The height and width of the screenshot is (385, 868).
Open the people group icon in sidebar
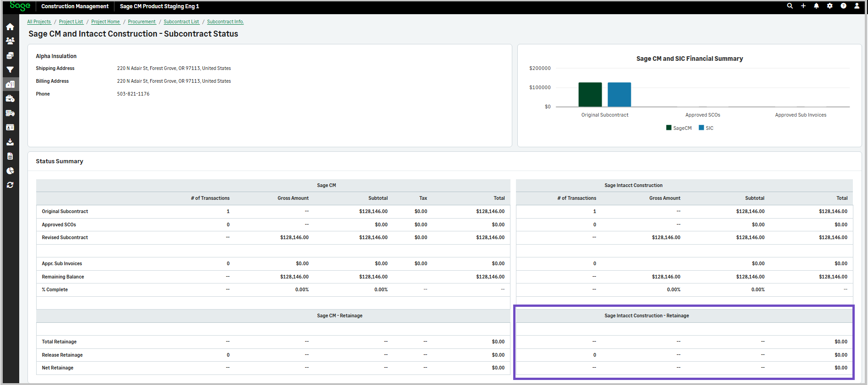[x=10, y=41]
